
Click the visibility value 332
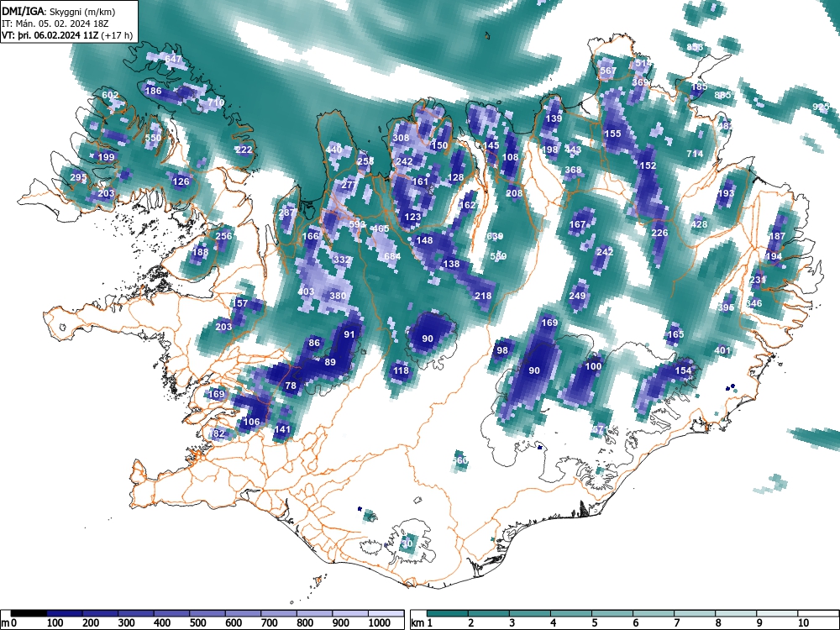[x=342, y=260]
